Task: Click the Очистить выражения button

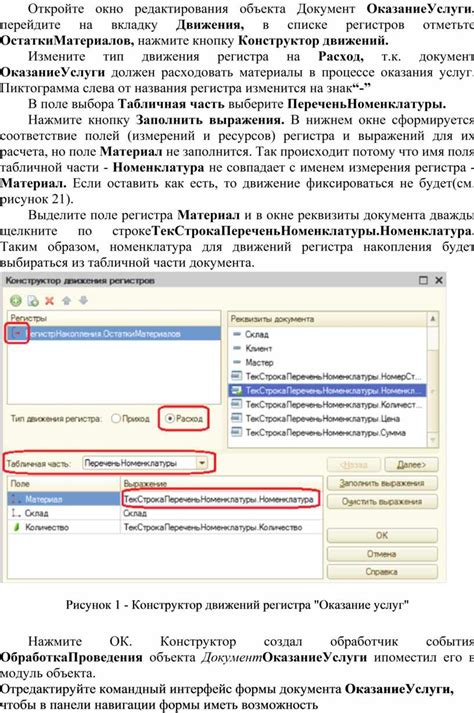Action: point(382,502)
